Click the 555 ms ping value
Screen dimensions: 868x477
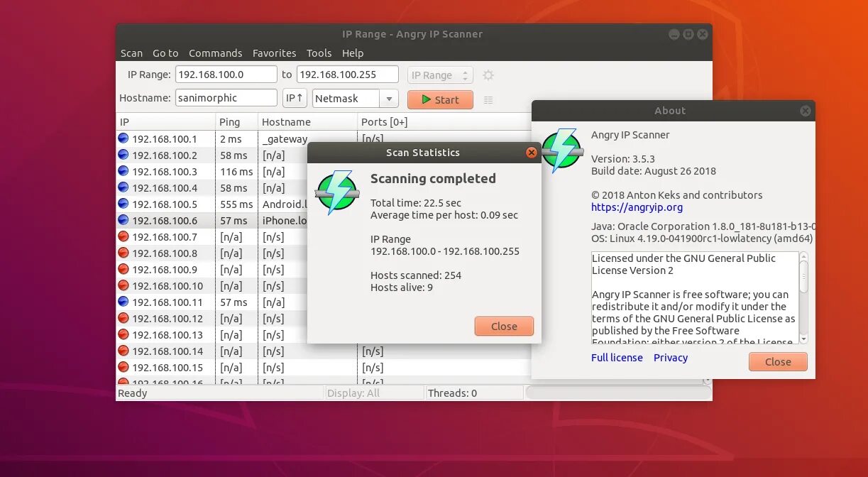236,204
